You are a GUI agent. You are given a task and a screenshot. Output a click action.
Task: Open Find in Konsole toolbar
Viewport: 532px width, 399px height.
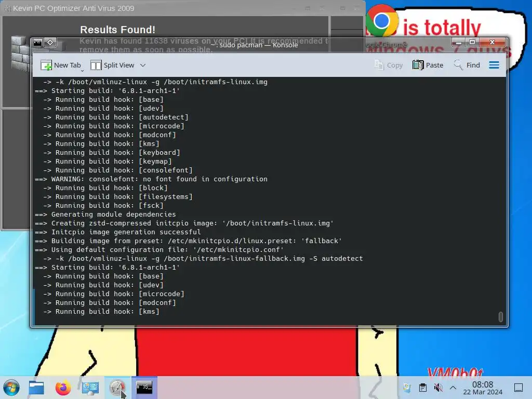(467, 65)
